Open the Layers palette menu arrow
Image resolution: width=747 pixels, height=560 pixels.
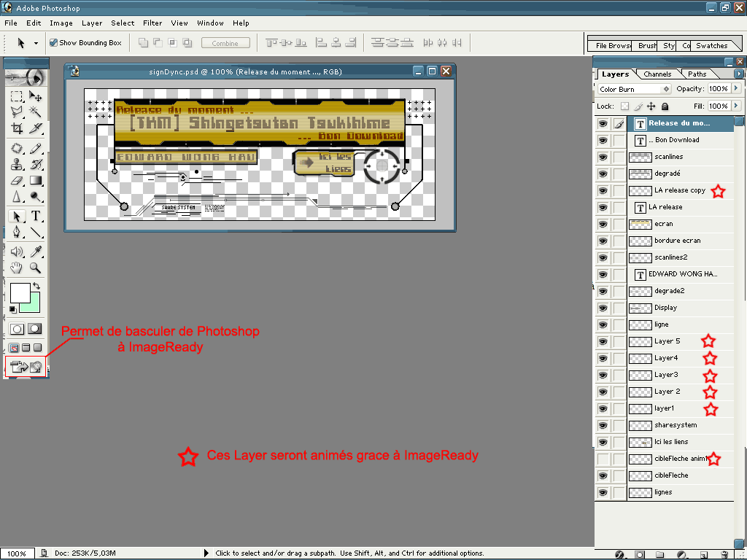(x=738, y=74)
